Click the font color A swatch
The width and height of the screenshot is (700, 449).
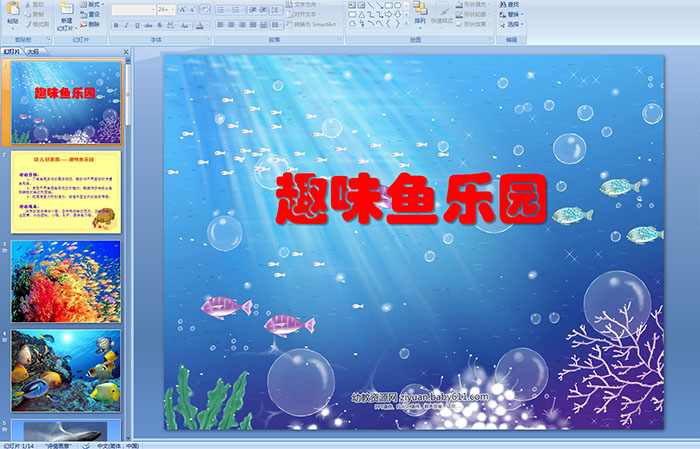[x=200, y=25]
